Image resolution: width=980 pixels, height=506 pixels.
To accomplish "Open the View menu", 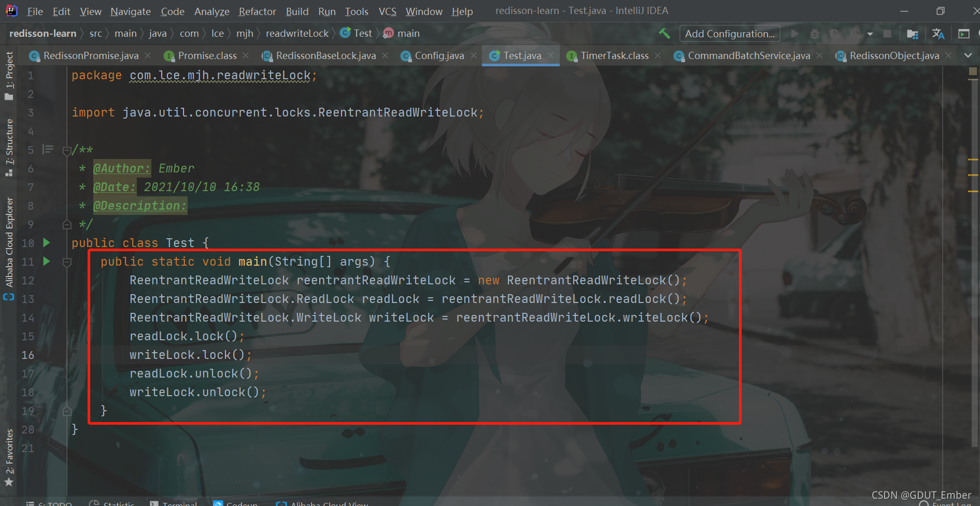I will click(91, 11).
